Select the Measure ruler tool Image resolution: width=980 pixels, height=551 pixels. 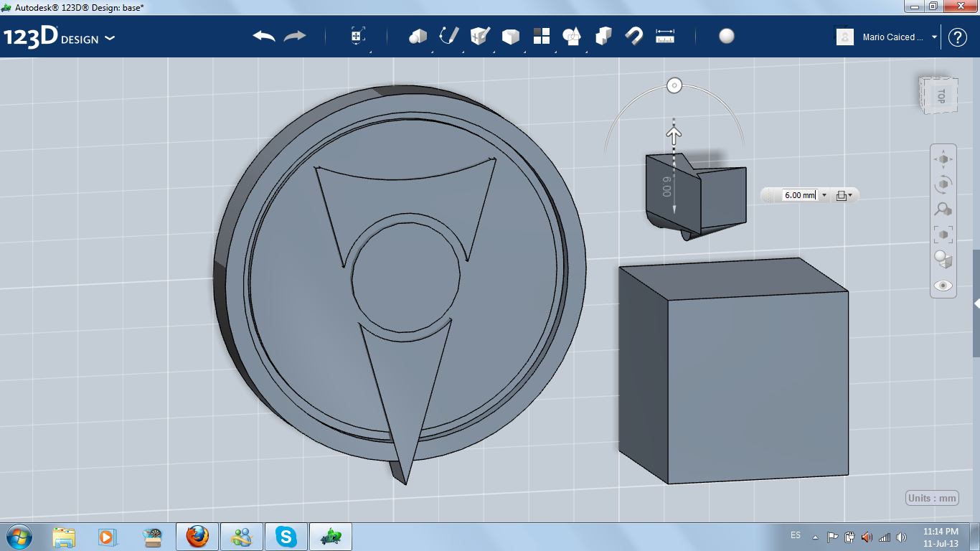(666, 37)
